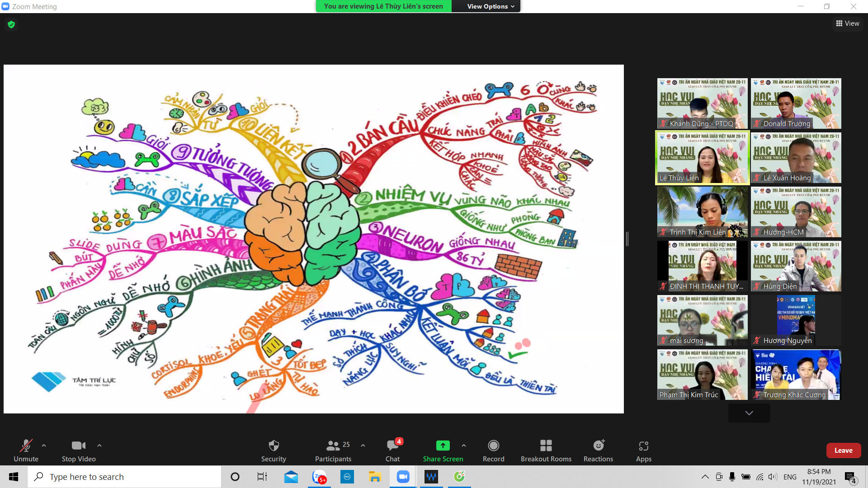Viewport: 868px width, 488px height.
Task: Select Lê Xuân Hoàng video thumbnail
Action: pos(796,158)
